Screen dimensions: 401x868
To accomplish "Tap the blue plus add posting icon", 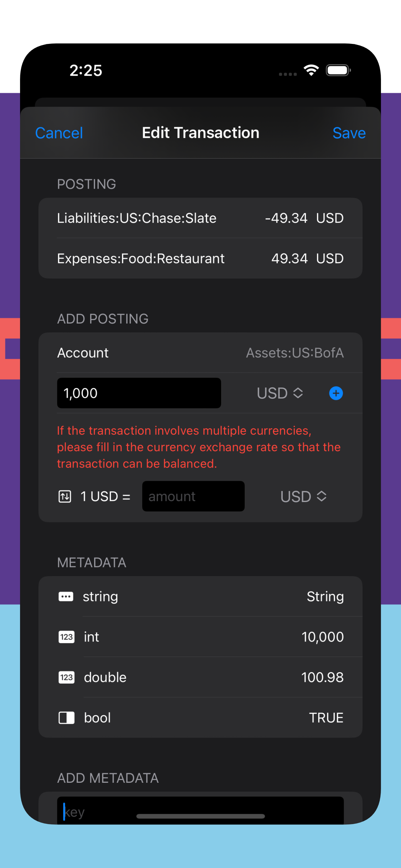I will [x=336, y=393].
